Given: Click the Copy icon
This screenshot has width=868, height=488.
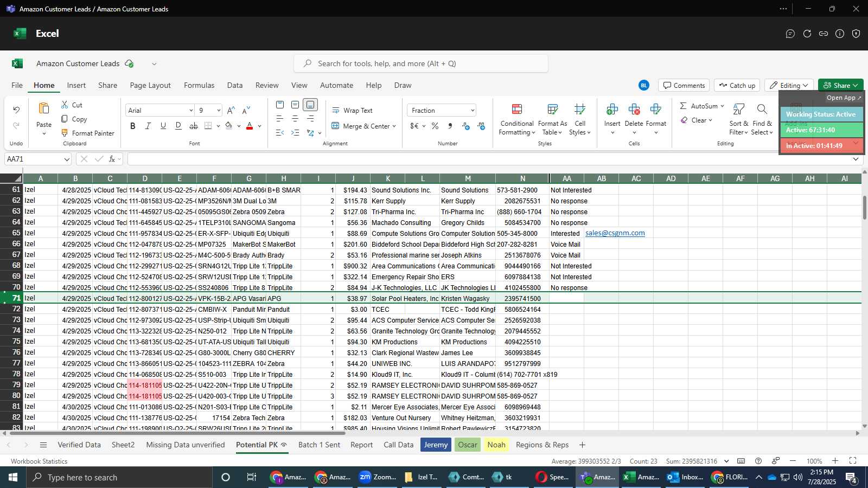Looking at the screenshot, I should point(65,119).
